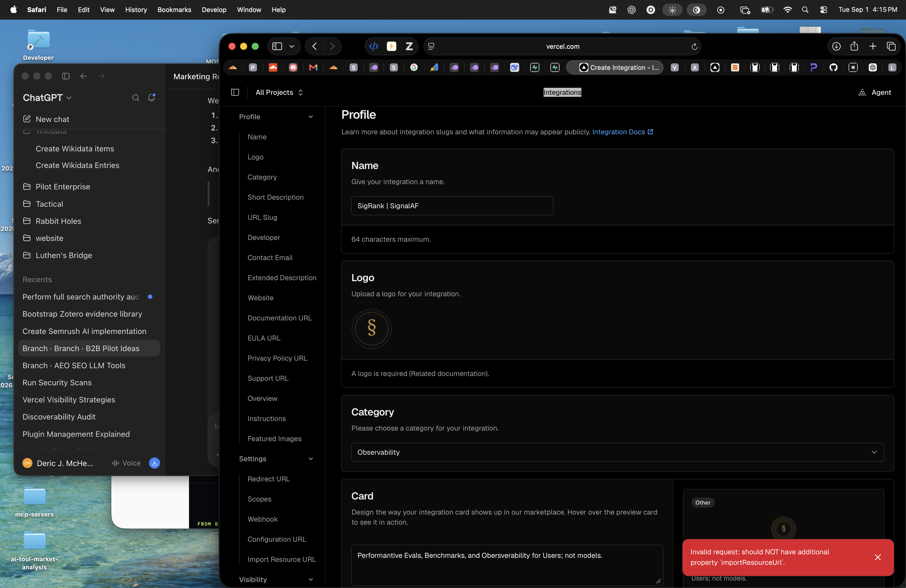This screenshot has height=588, width=906.
Task: Open Spotlight search in menu bar
Action: click(805, 10)
